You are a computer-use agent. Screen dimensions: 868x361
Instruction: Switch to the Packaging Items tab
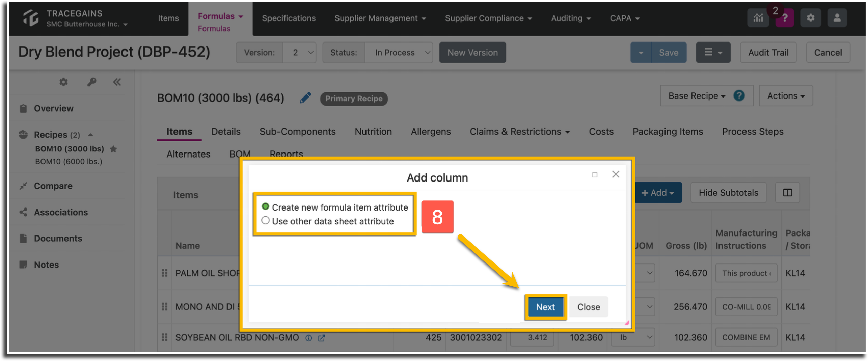point(668,131)
